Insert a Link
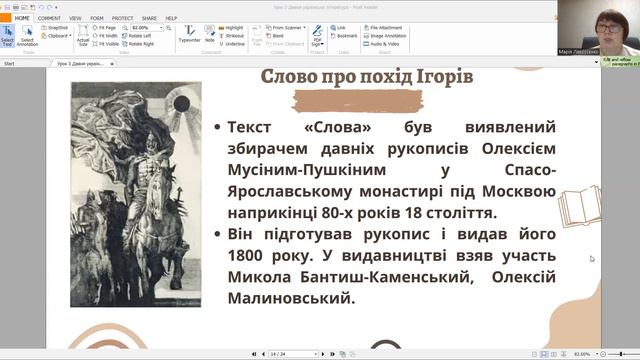Viewport: 640px width, 360px height. click(x=338, y=28)
